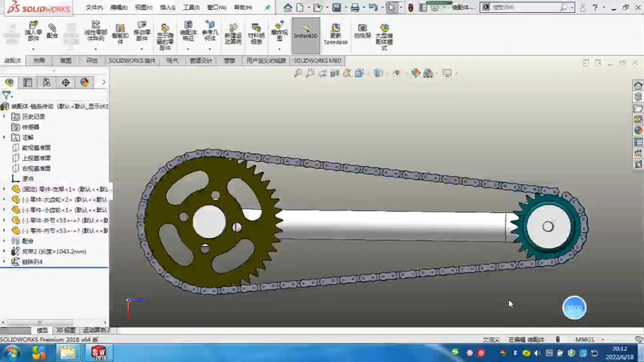Image resolution: width=644 pixels, height=362 pixels.
Task: Switch to the 草图 (Sketch) ribbon tab
Action: 66,61
